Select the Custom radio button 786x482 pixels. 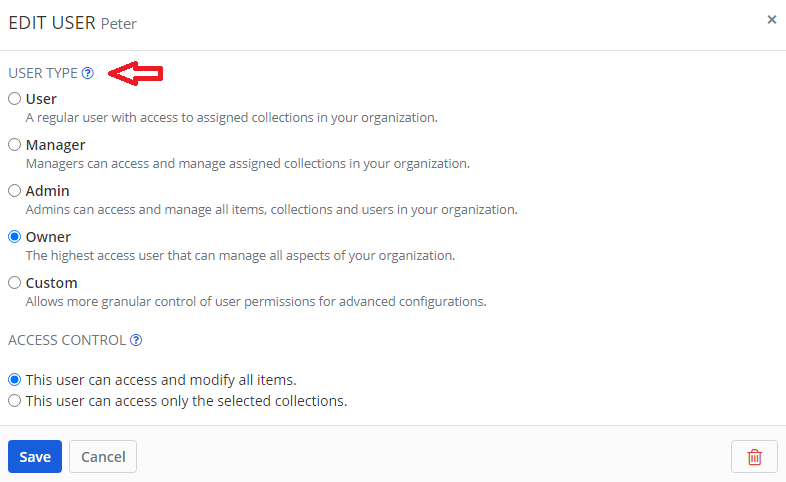[x=14, y=283]
